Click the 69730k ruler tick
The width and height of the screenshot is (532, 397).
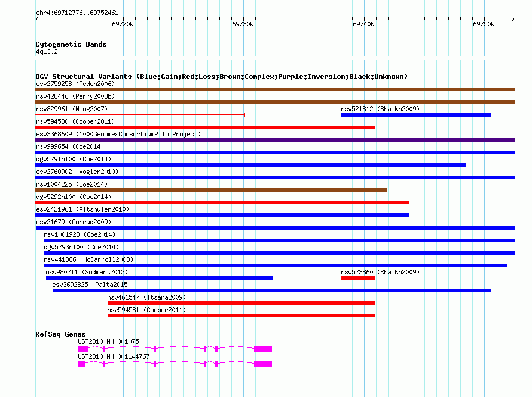pyautogui.click(x=243, y=24)
